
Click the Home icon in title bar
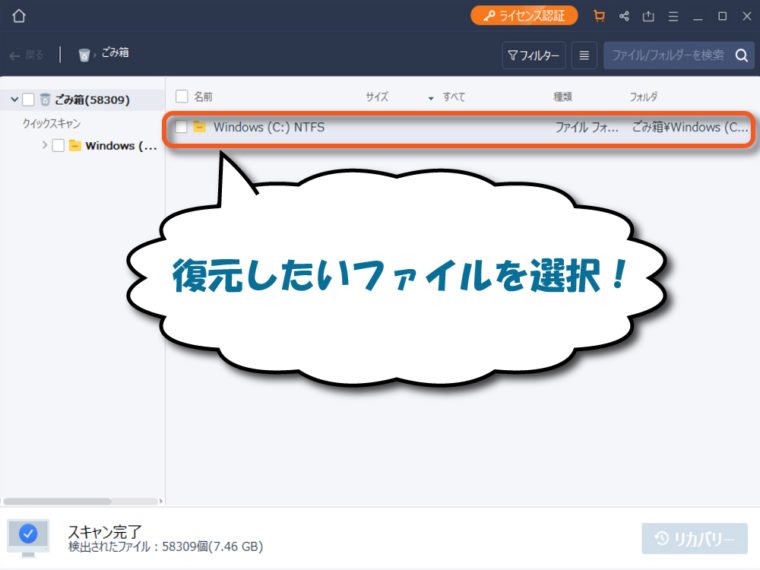coord(19,16)
